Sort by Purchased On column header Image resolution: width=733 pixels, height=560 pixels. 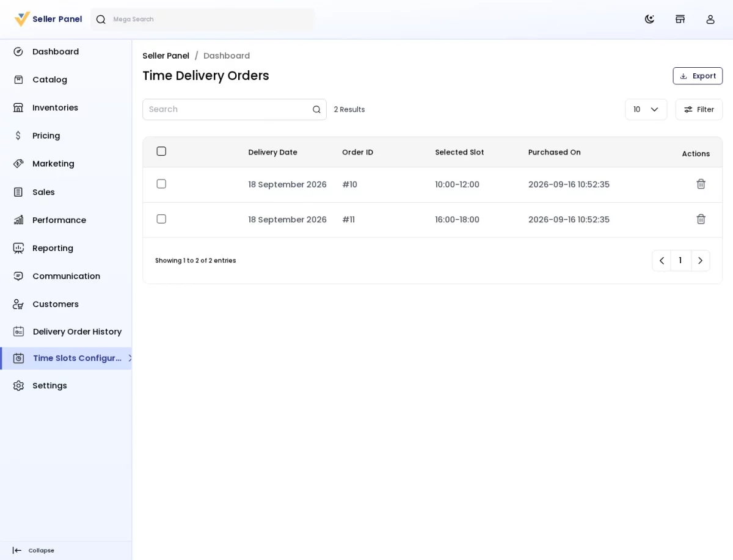click(x=555, y=152)
